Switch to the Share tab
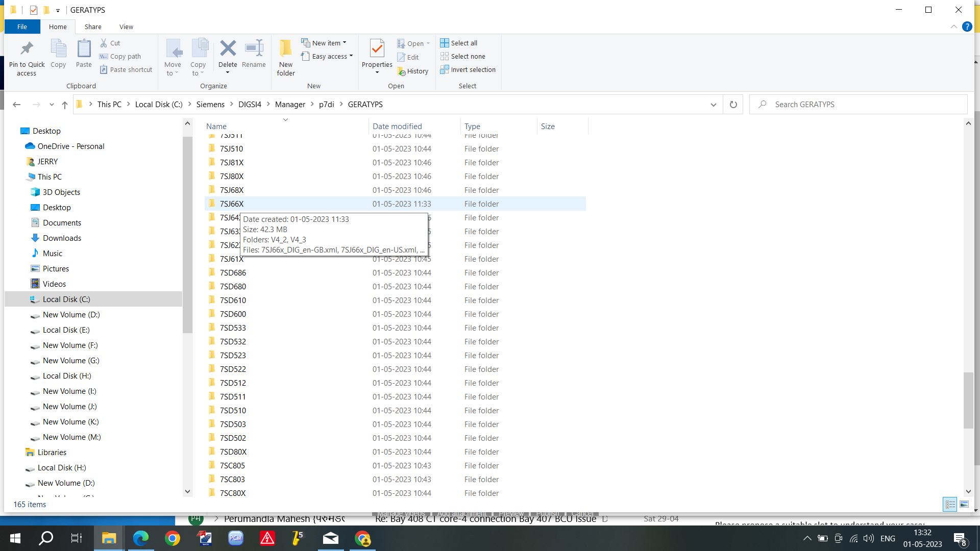980x551 pixels. [93, 27]
